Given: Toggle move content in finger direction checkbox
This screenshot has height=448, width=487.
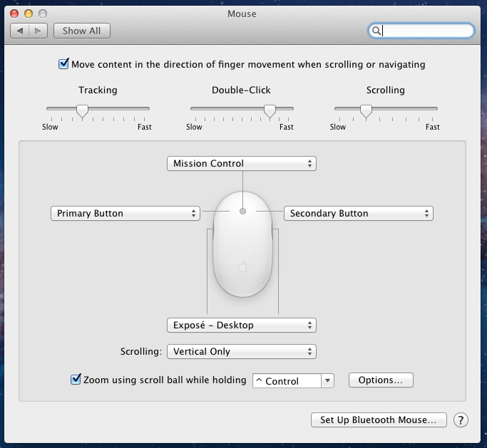Looking at the screenshot, I should pyautogui.click(x=63, y=63).
